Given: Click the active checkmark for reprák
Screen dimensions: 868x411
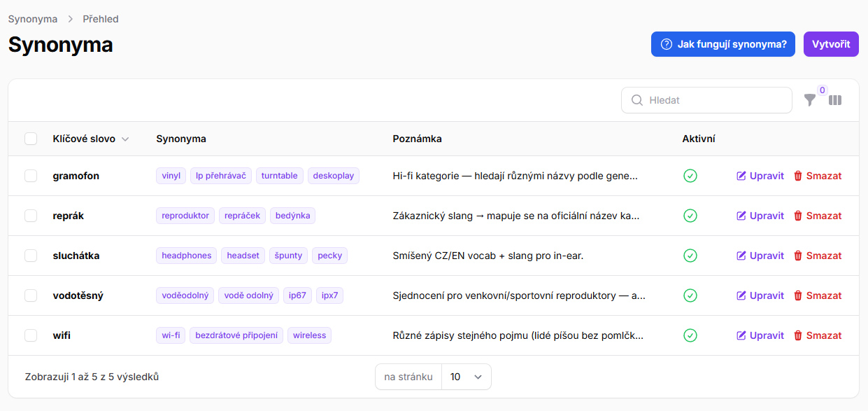Looking at the screenshot, I should (690, 216).
